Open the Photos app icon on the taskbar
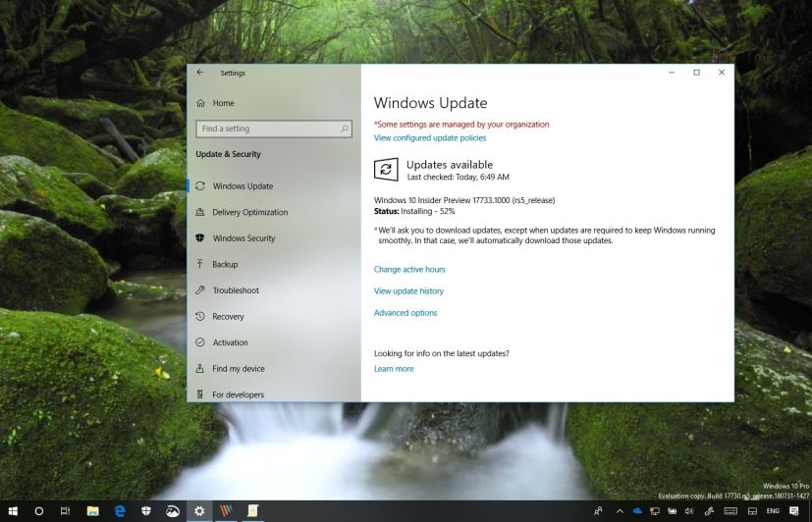 point(173,511)
